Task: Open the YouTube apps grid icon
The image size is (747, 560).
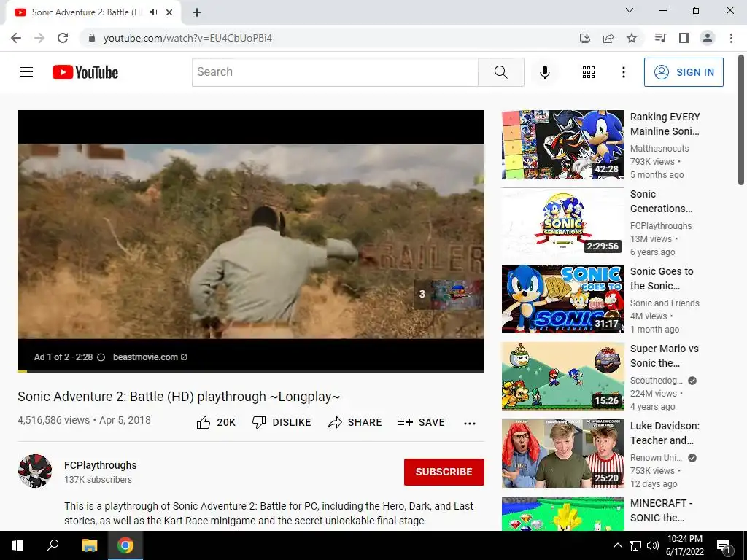Action: pyautogui.click(x=589, y=72)
